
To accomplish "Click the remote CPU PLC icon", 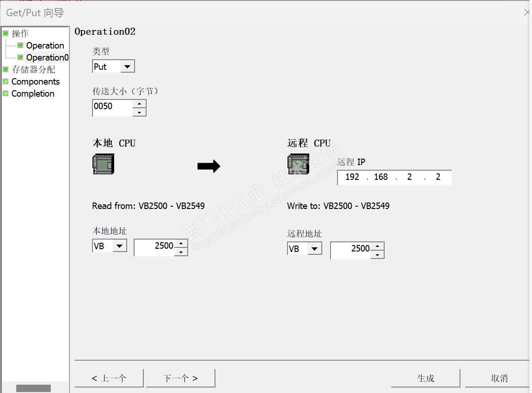I will [298, 164].
